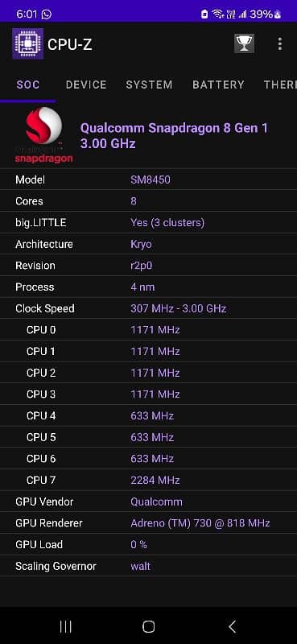Tap the CPU-Z app logo
The image size is (297, 644).
[x=27, y=43]
